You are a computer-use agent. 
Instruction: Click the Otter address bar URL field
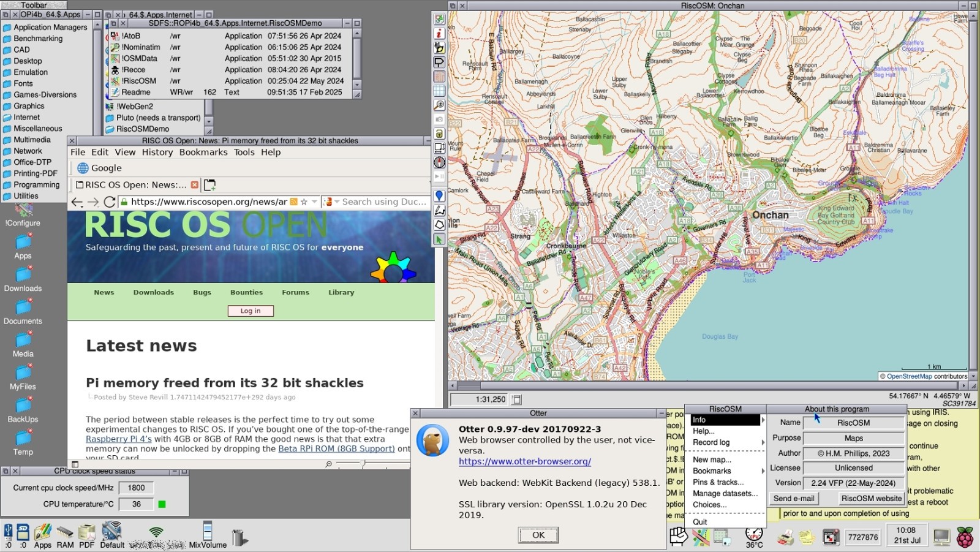209,202
